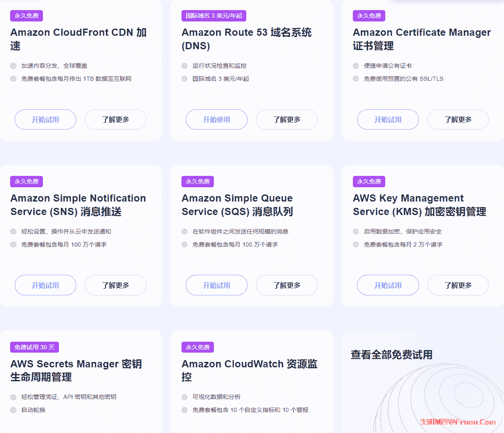Click 了解更多 under Simple Queue Service
The width and height of the screenshot is (504, 433).
pos(287,285)
